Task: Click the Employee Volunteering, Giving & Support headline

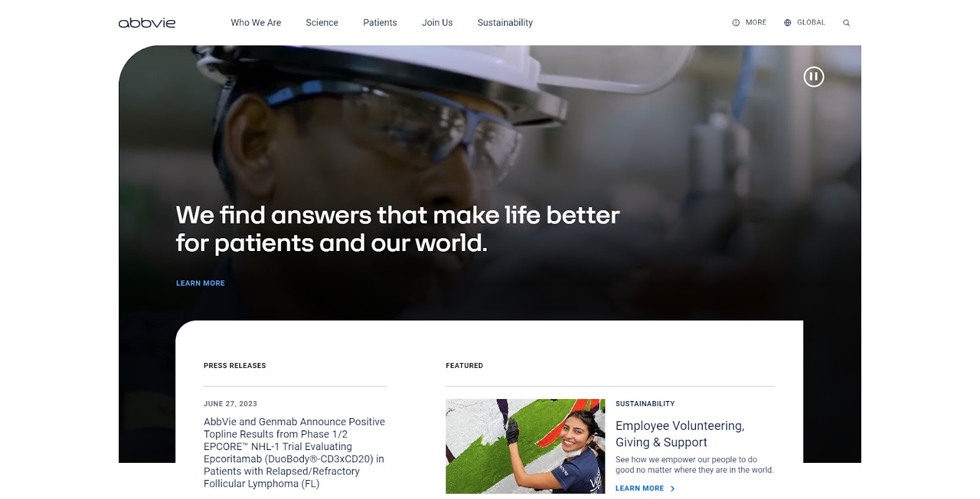Action: [680, 433]
